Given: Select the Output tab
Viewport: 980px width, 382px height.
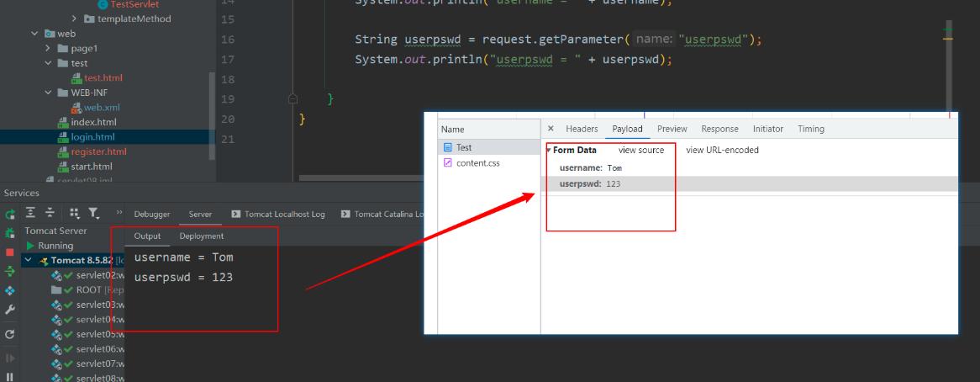Looking at the screenshot, I should tap(147, 236).
